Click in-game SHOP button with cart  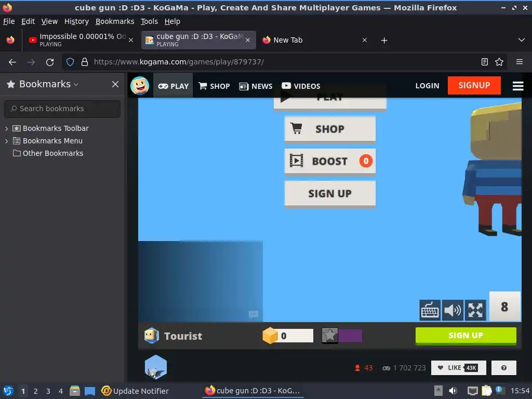click(x=330, y=129)
